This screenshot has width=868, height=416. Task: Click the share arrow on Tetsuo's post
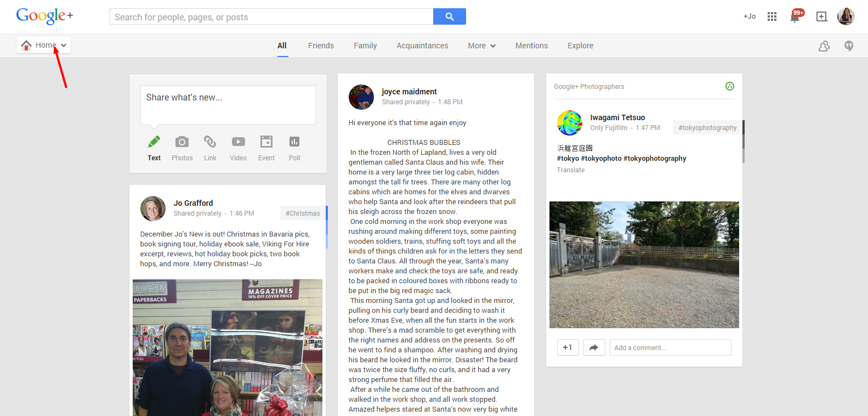[594, 347]
